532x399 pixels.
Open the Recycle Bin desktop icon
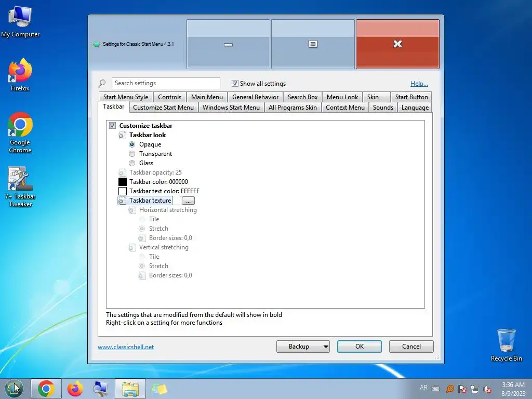(506, 345)
